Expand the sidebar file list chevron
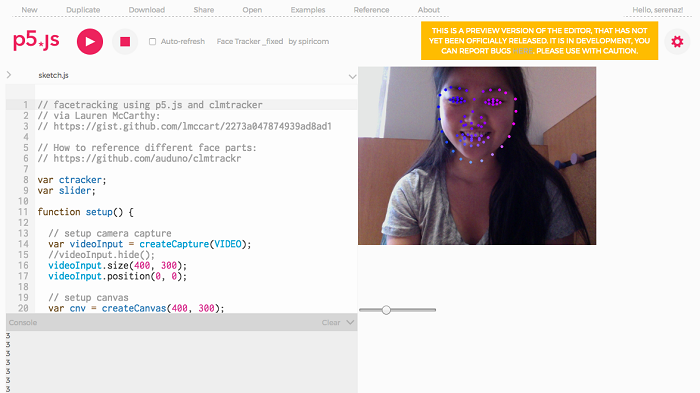The width and height of the screenshot is (700, 393). tap(9, 75)
